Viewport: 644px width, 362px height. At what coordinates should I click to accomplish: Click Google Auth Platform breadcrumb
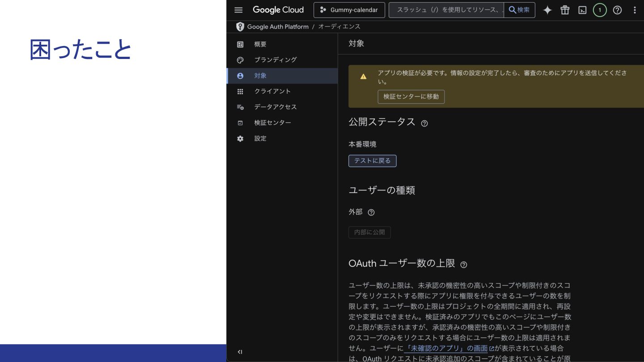point(278,27)
